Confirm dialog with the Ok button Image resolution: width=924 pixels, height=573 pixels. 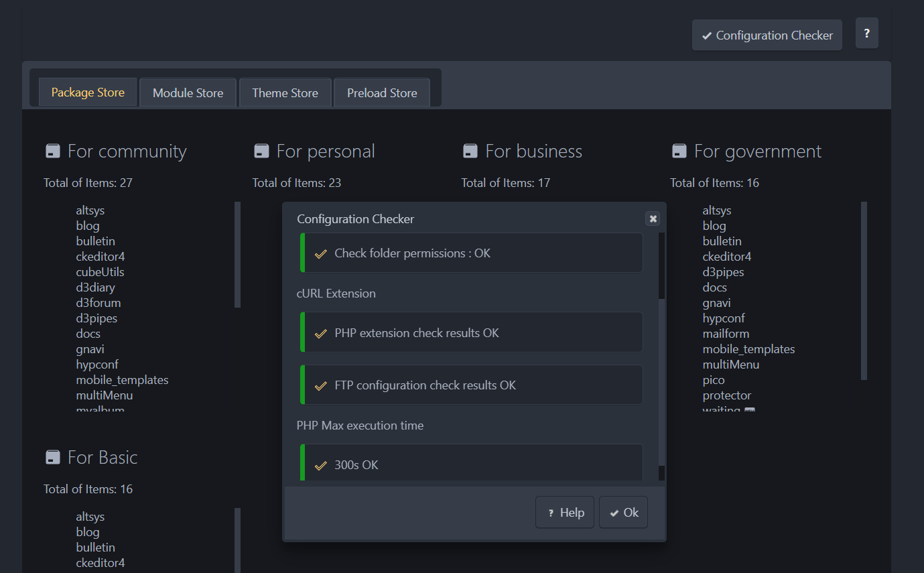[x=623, y=513]
